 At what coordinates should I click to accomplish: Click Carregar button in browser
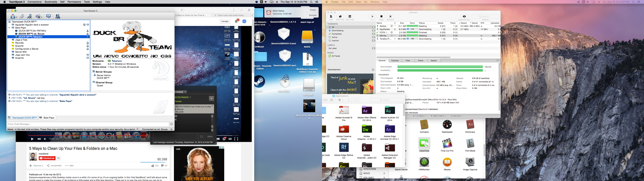225,21
